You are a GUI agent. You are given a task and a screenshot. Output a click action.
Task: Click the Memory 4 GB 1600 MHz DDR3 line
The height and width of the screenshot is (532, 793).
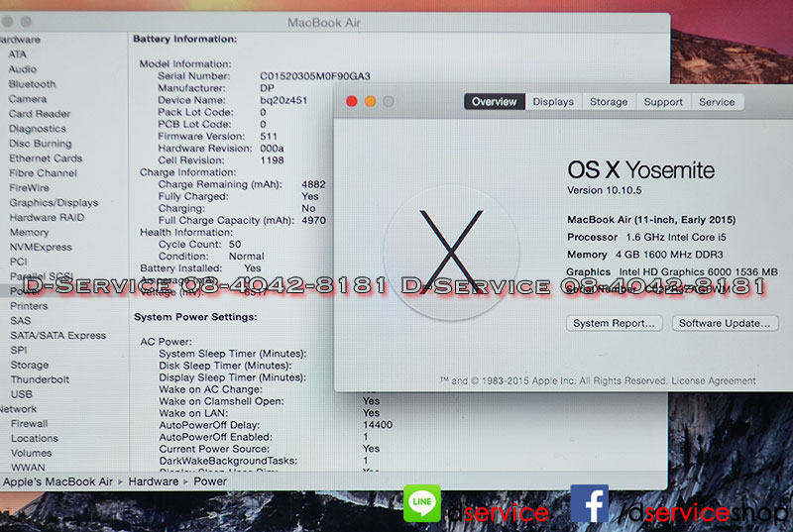[x=645, y=255]
